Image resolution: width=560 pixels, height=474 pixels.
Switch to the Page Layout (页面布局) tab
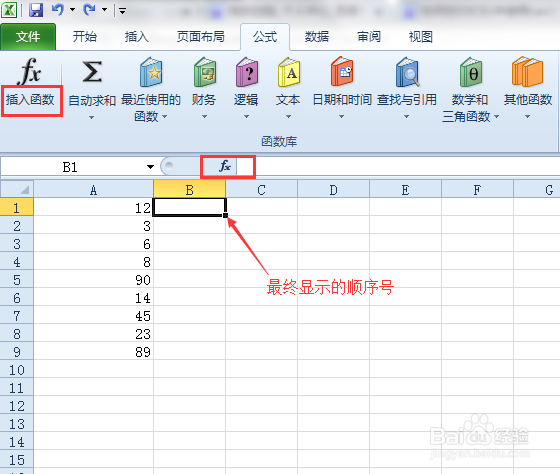tap(201, 37)
